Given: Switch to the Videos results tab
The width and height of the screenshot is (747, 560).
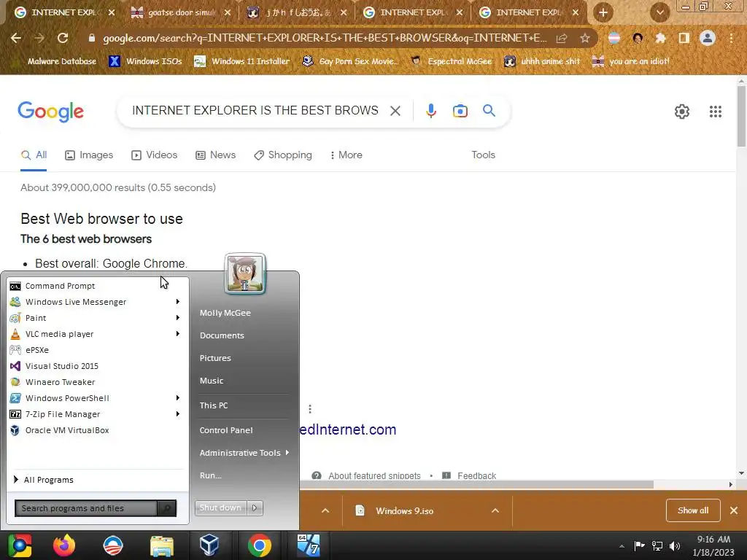Looking at the screenshot, I should point(155,155).
